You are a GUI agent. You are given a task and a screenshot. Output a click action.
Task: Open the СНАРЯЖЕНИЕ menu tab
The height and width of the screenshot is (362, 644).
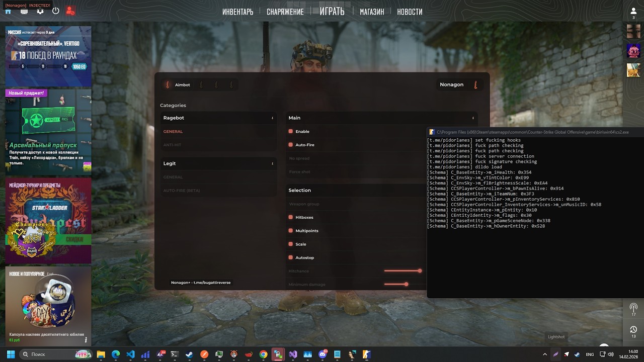285,12
